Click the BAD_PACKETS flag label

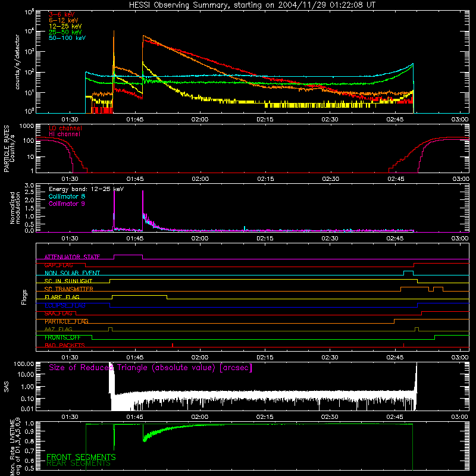[65, 346]
